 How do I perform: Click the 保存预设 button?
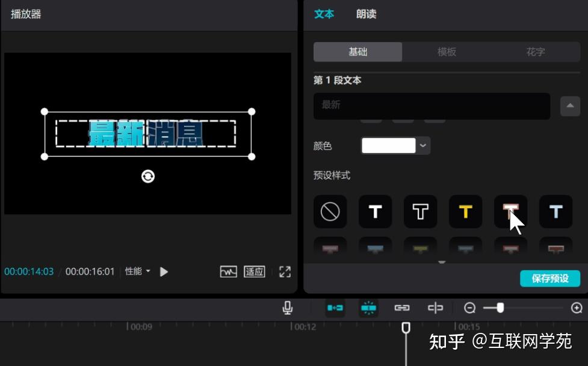tap(551, 278)
